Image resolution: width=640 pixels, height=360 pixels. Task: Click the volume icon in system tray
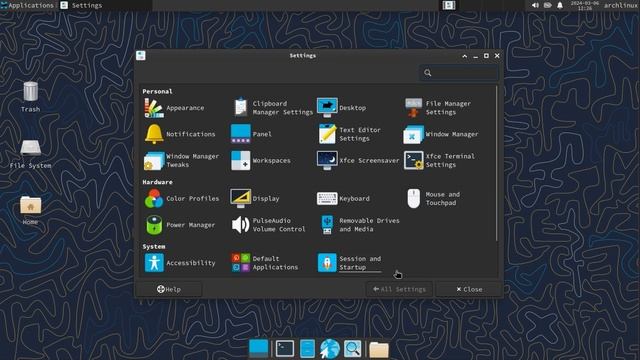pyautogui.click(x=535, y=5)
